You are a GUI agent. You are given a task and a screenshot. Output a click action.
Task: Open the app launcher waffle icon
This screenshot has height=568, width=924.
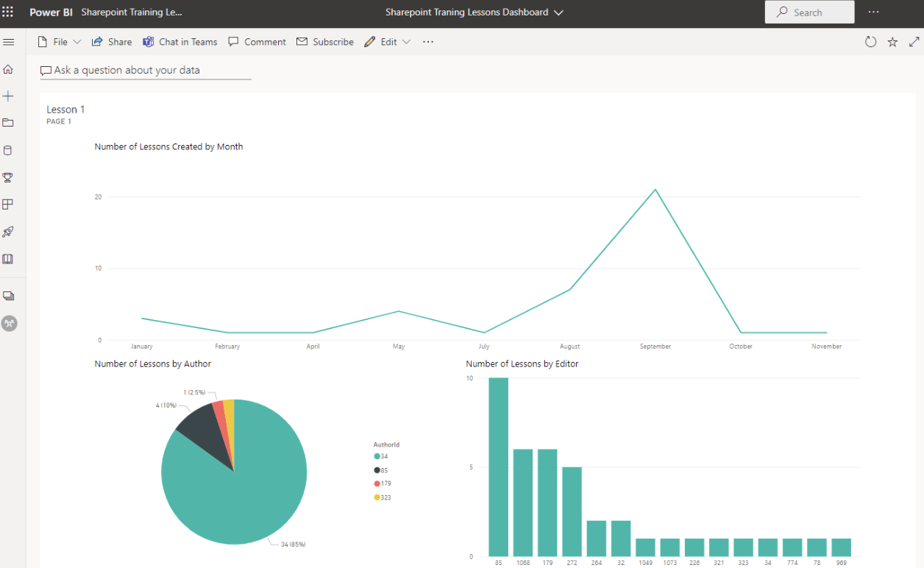click(x=8, y=13)
